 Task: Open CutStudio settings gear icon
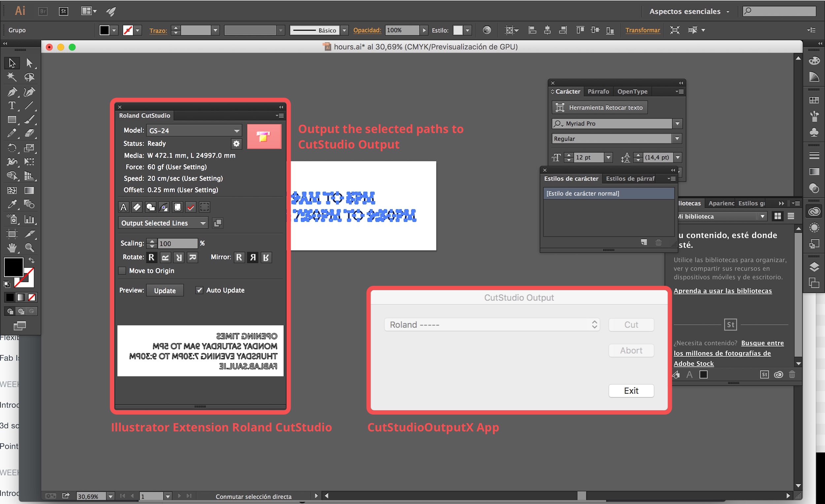click(236, 144)
